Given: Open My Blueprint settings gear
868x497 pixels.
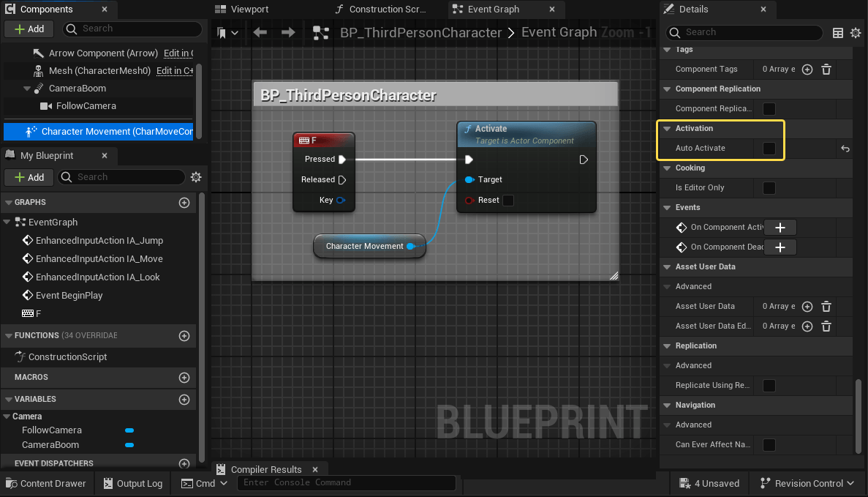Looking at the screenshot, I should tap(196, 176).
